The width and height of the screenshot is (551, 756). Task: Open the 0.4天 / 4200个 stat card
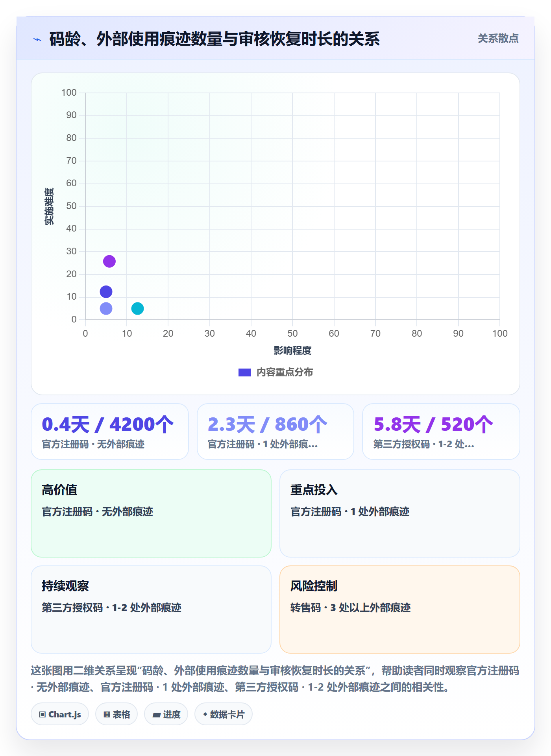(110, 432)
